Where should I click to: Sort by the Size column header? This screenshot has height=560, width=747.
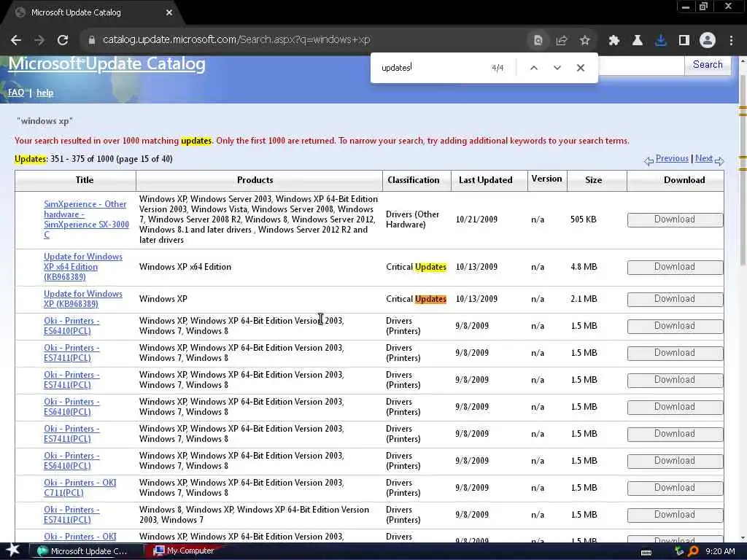(593, 180)
